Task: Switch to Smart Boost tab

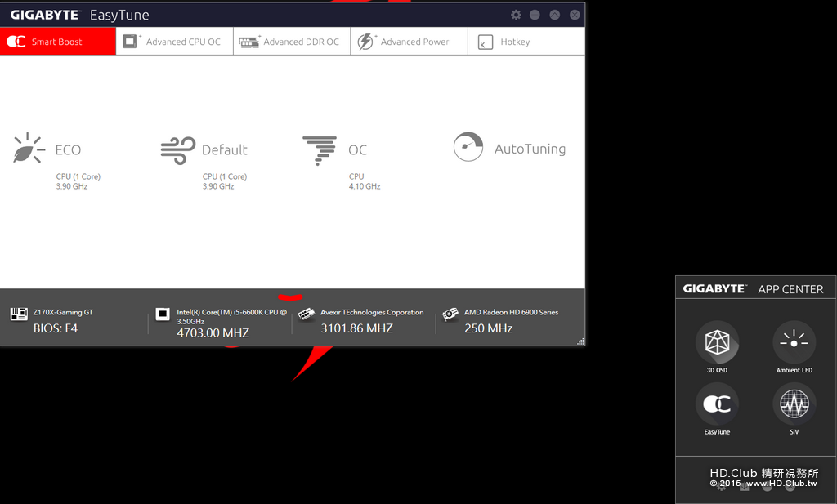Action: (58, 42)
